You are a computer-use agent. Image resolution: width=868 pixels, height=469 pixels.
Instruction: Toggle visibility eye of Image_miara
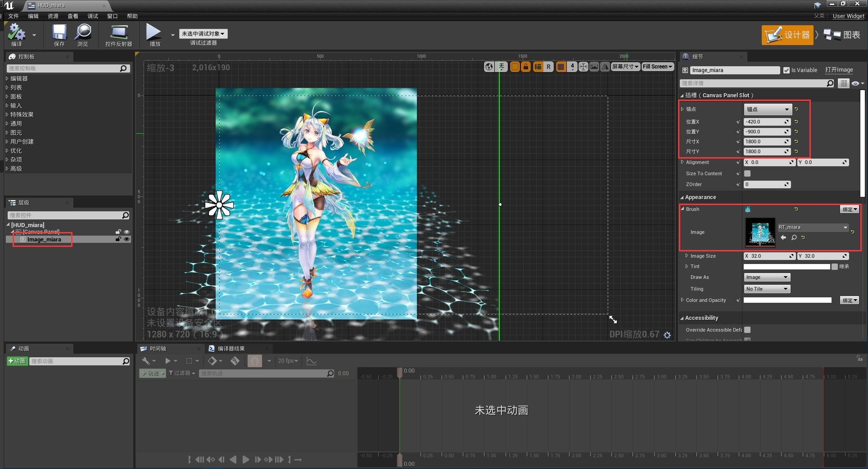coord(127,239)
